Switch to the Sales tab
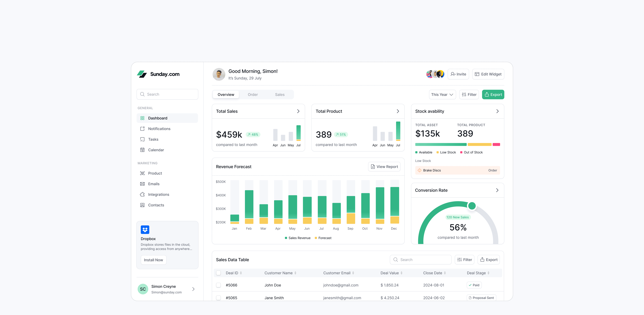Image resolution: width=644 pixels, height=315 pixels. [280, 95]
